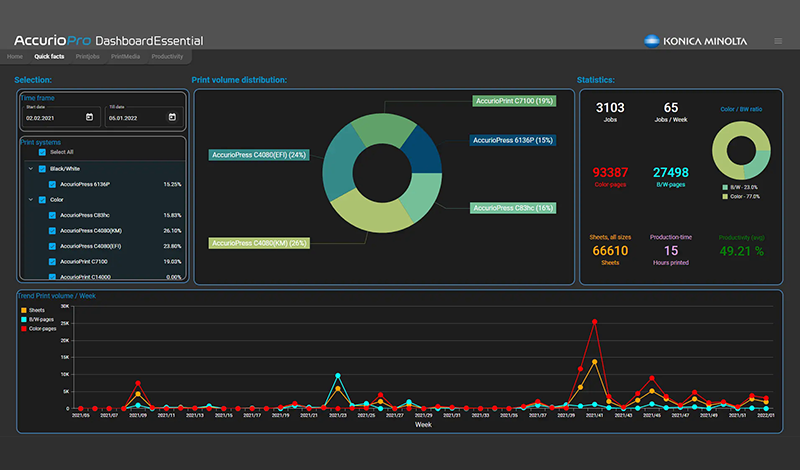Click the 26.10% value for C4080(KM)
The image size is (800, 470).
coord(172,231)
